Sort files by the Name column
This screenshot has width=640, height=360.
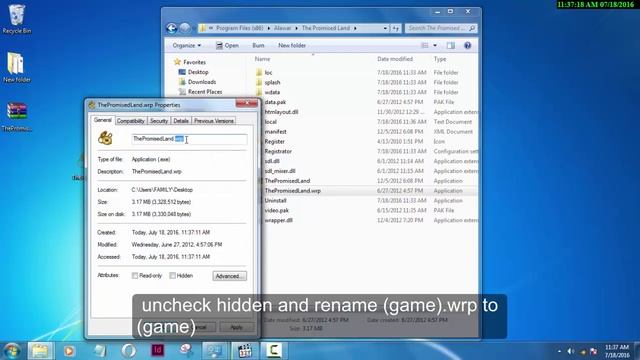(262, 59)
